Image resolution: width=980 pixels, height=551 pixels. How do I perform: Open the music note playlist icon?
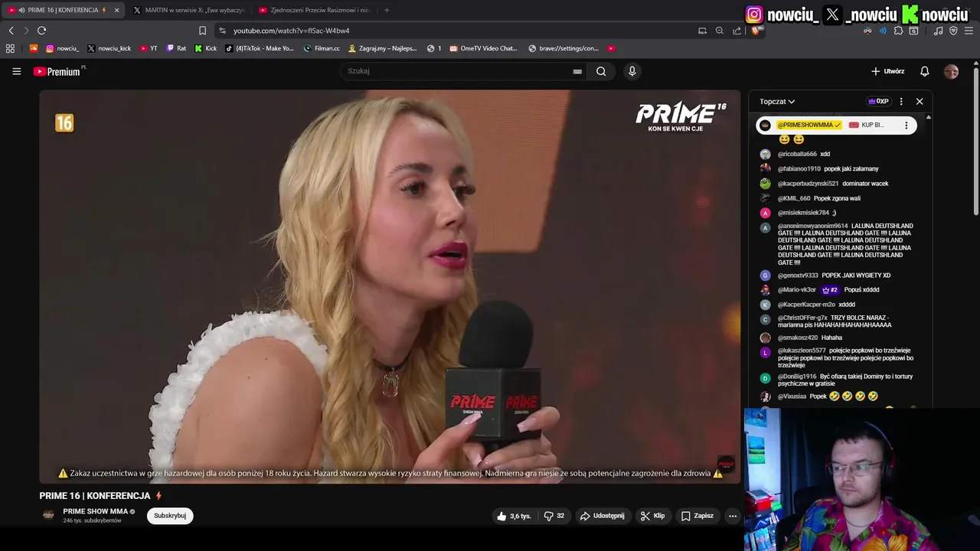(938, 31)
